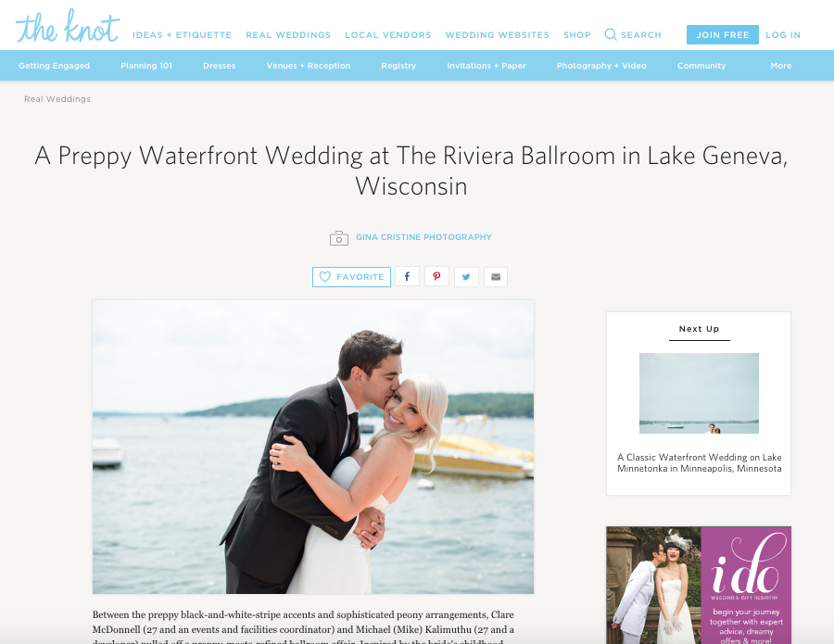Share the article on Facebook
Screen dimensions: 834x644
pyautogui.click(x=407, y=276)
